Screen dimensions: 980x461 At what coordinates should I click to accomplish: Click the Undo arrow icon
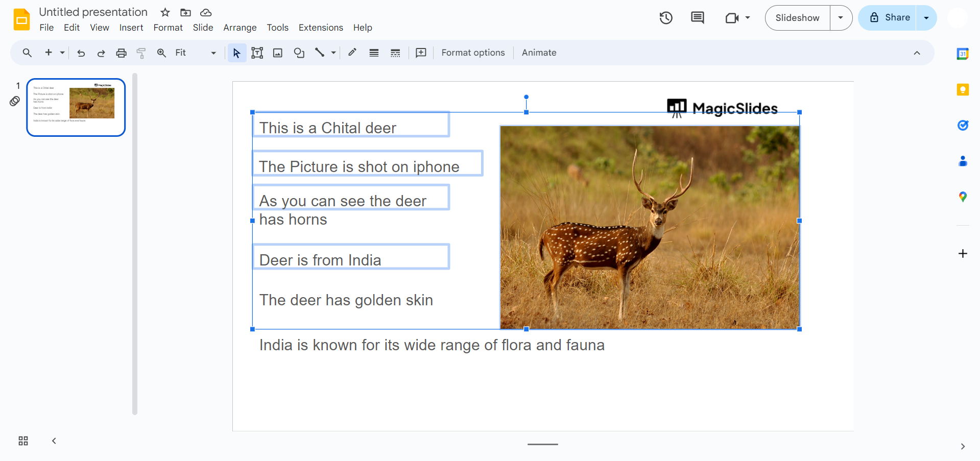[x=81, y=53]
